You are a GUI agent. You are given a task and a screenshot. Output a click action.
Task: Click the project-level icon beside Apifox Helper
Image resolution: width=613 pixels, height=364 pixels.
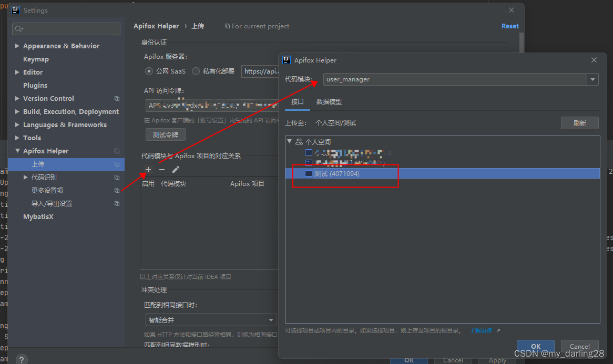(x=117, y=151)
